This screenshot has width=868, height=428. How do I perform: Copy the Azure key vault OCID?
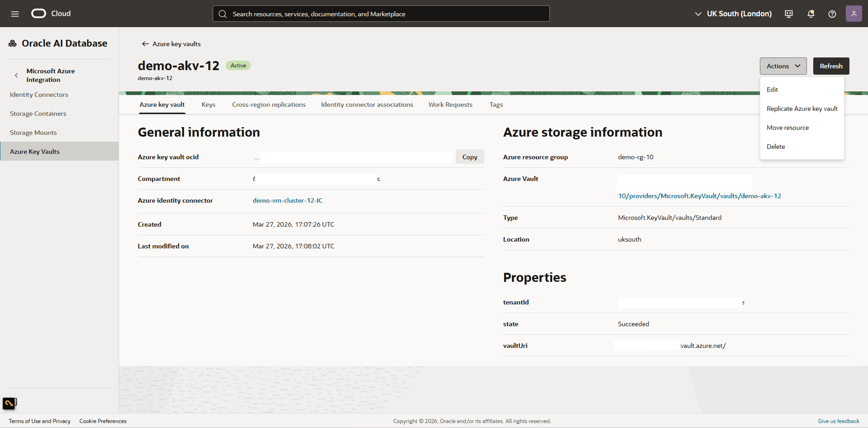coord(469,157)
